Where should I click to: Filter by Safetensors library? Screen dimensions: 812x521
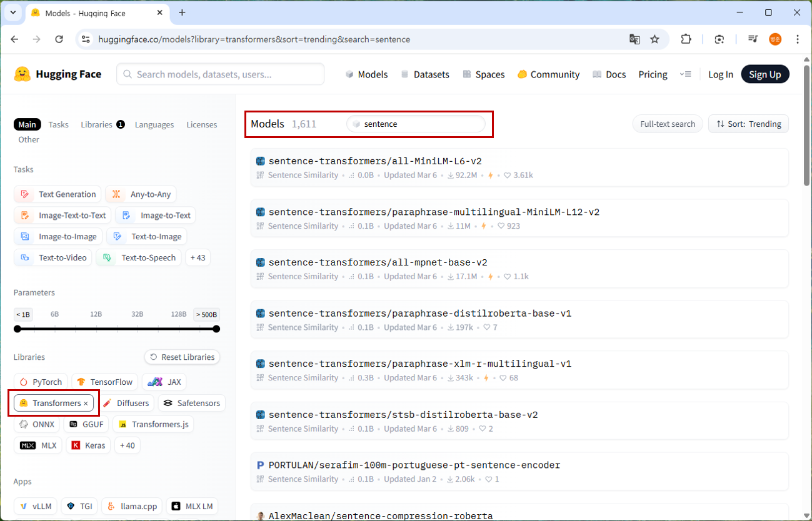[x=191, y=403]
